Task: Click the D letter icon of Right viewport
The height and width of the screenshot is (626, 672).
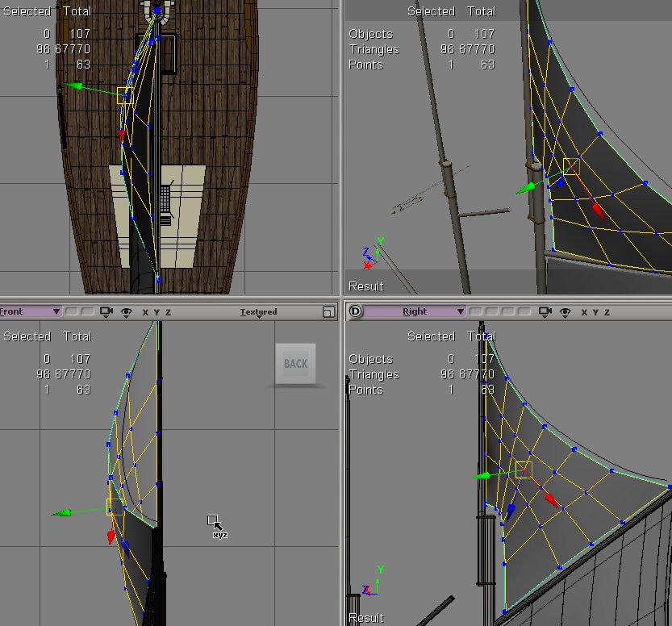Action: (355, 311)
